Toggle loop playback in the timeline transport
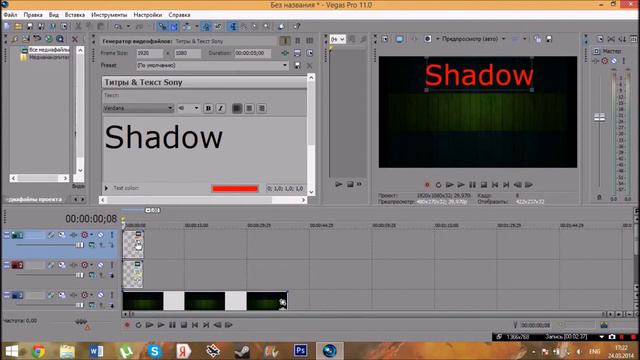The image size is (640, 360). (138, 325)
